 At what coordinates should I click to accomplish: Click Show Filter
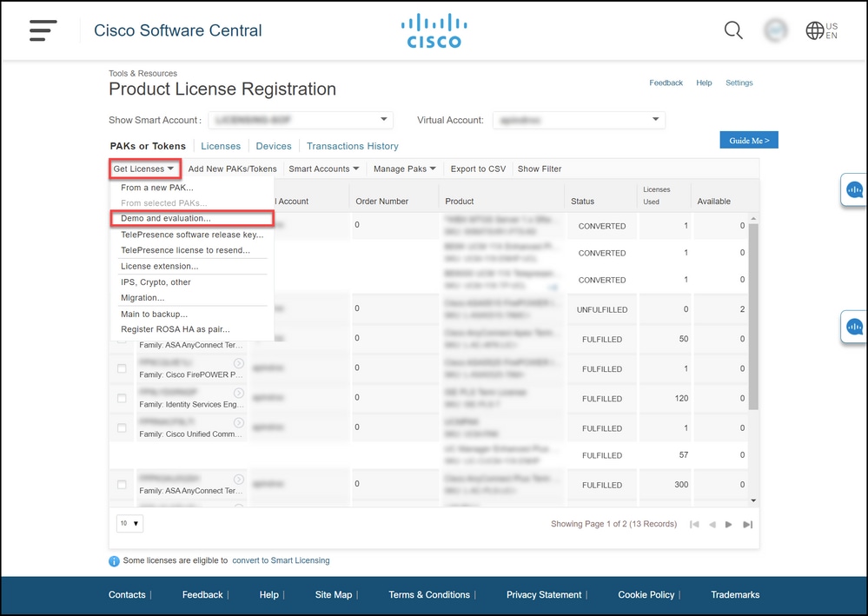click(x=540, y=169)
